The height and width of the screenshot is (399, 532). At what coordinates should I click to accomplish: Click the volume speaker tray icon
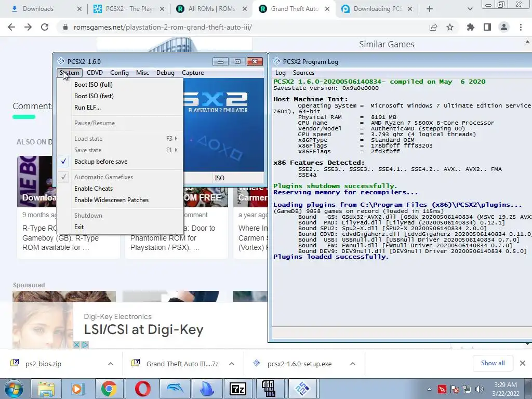(x=480, y=389)
